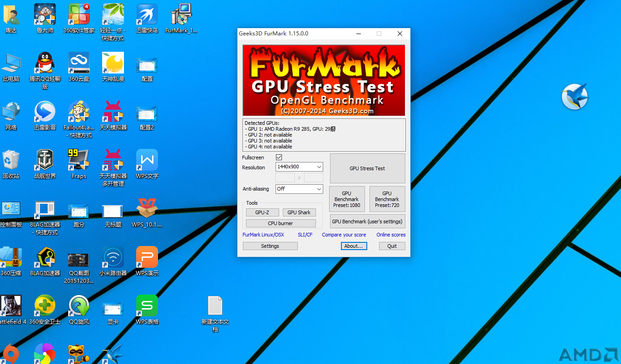
Task: Launch 天天模拟器多开管理 icon
Action: point(113,161)
